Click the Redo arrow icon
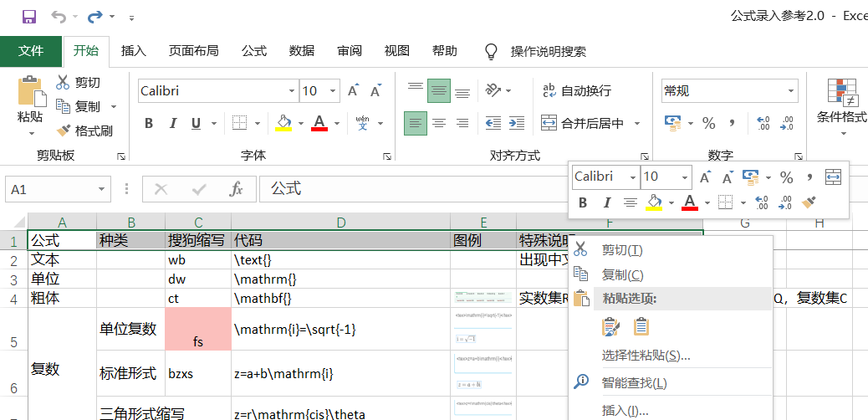 pos(95,17)
